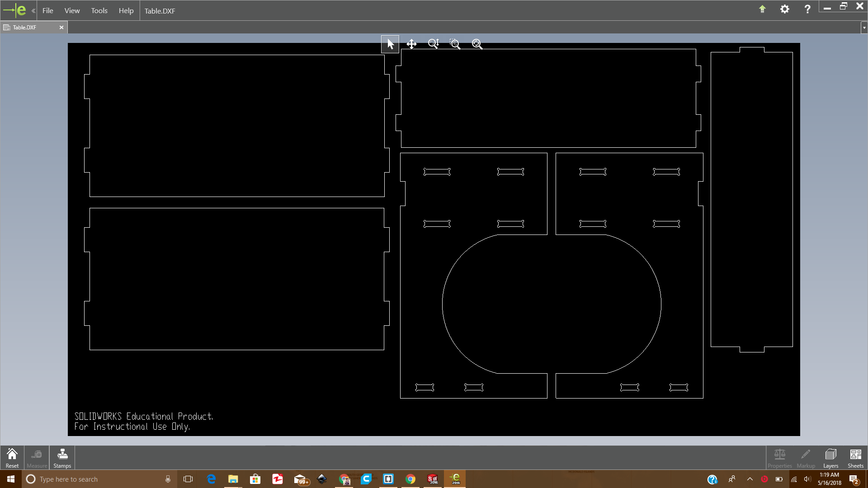The height and width of the screenshot is (488, 868).
Task: Click the question mark help icon
Action: click(x=807, y=9)
